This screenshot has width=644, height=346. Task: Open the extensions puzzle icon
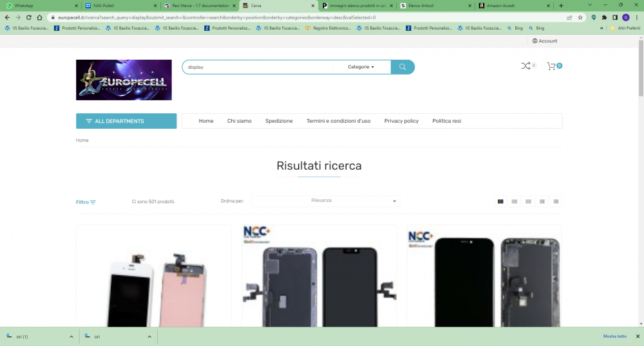[604, 17]
